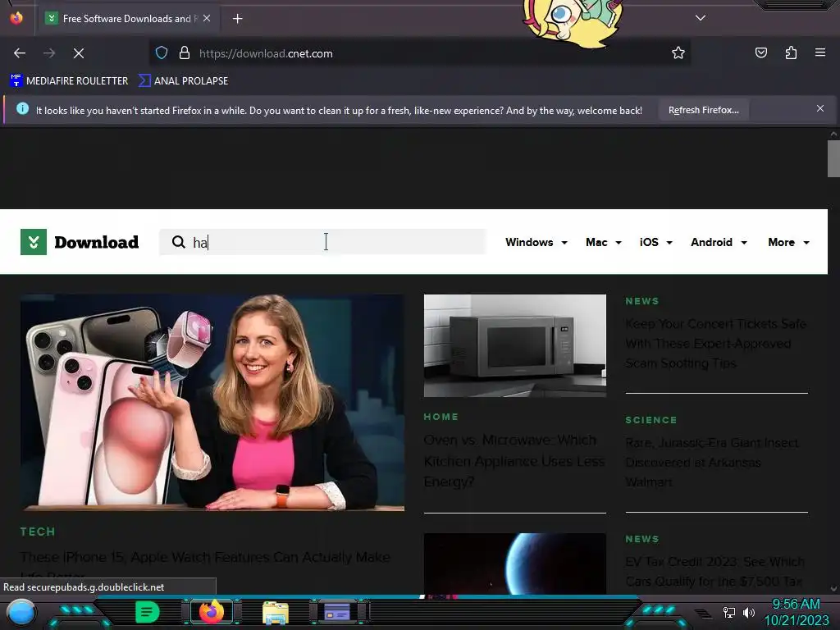Click the iPhone presenter hero image
840x630 pixels.
[212, 402]
